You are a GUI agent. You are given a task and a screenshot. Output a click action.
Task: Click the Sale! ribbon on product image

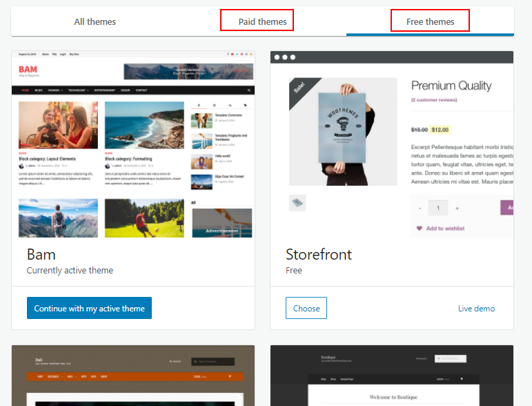(x=299, y=88)
